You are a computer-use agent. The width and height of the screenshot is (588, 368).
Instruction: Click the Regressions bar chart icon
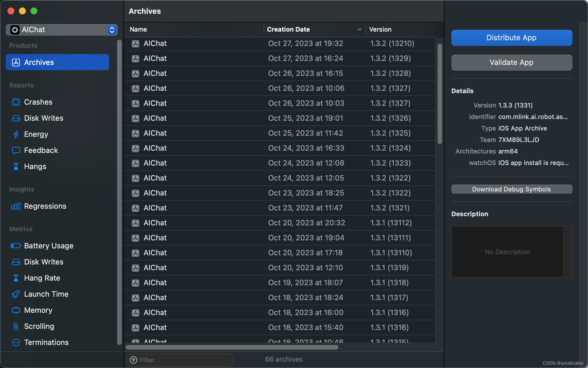click(x=16, y=206)
